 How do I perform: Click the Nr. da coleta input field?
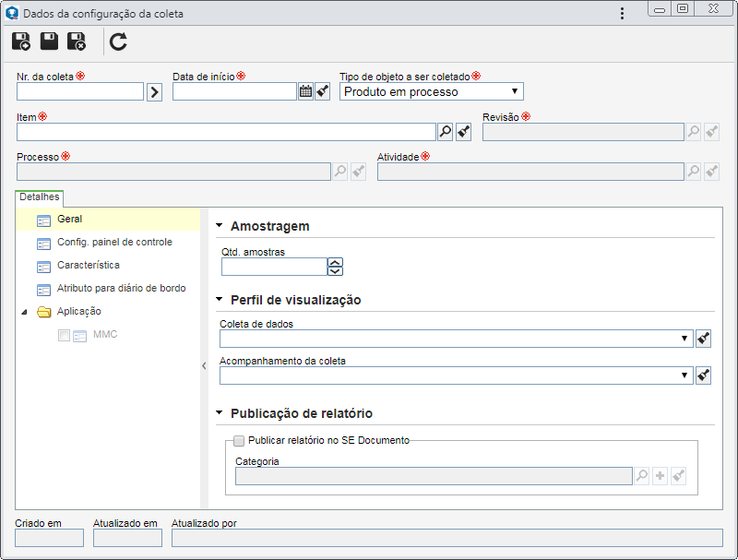(x=80, y=91)
